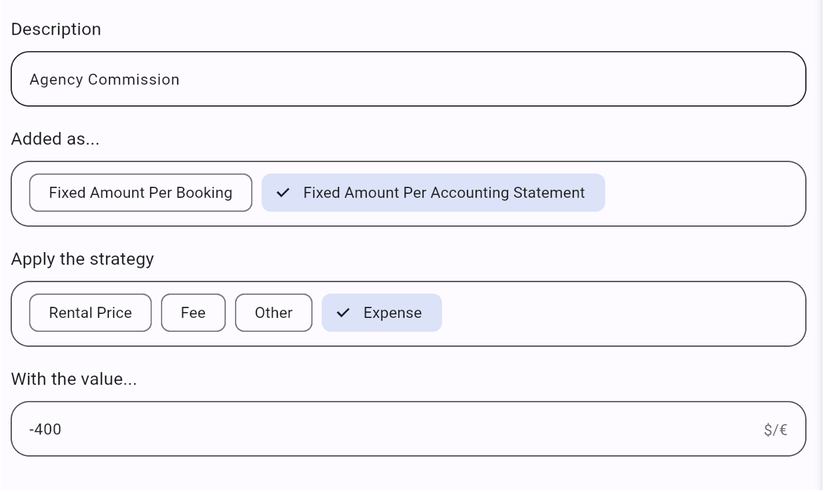Click the "With the value..." label
Viewport: 828px width, 492px height.
(73, 379)
